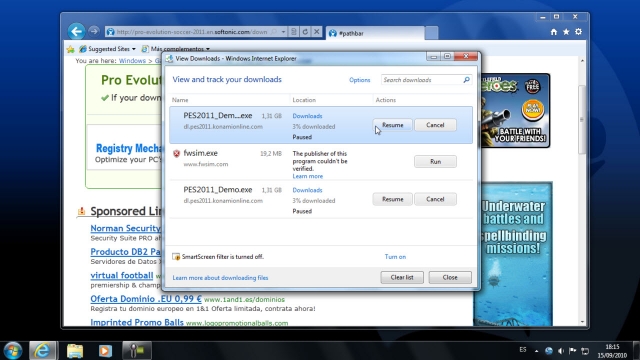Show hidden tray icons arrow
640x360 pixels.
tap(536, 351)
